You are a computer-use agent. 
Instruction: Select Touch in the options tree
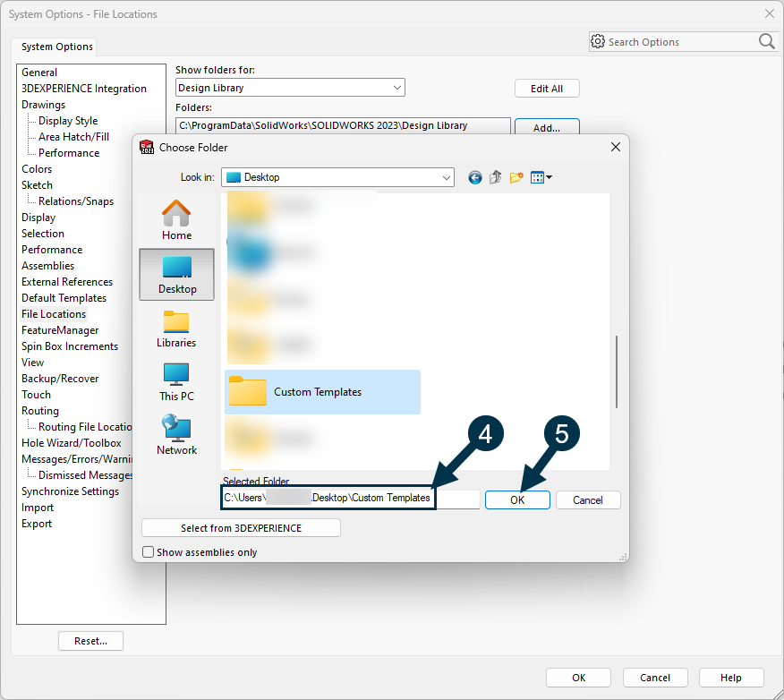point(36,395)
